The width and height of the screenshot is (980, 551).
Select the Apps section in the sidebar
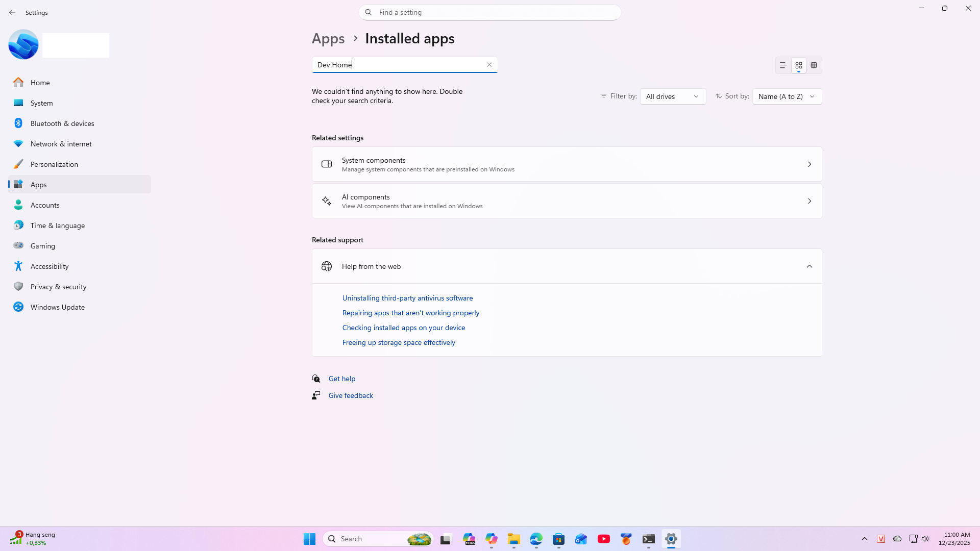point(38,184)
